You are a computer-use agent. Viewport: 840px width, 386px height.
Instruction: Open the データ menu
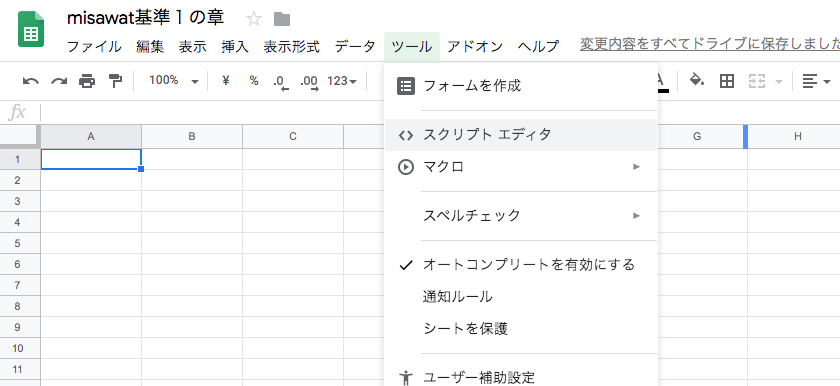tap(355, 47)
